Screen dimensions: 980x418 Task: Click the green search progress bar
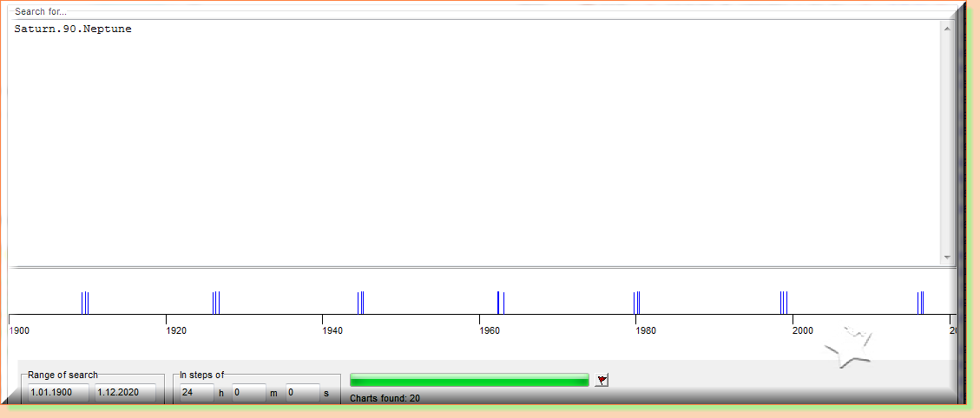(x=470, y=380)
